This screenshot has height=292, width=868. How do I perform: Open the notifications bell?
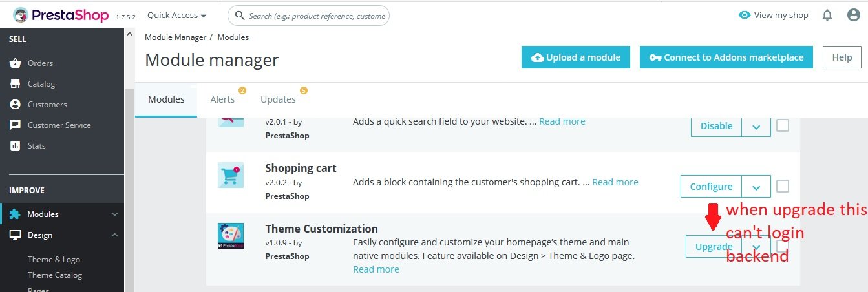click(x=827, y=16)
